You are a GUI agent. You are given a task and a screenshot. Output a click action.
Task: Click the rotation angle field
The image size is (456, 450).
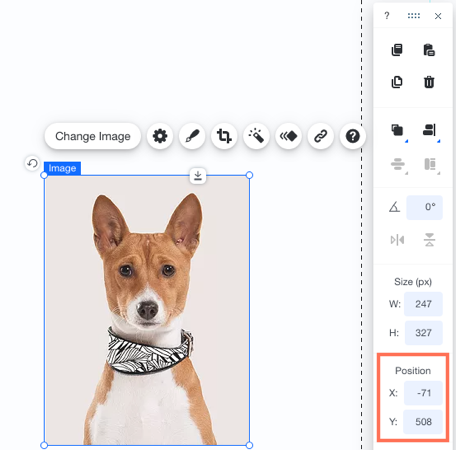[425, 207]
